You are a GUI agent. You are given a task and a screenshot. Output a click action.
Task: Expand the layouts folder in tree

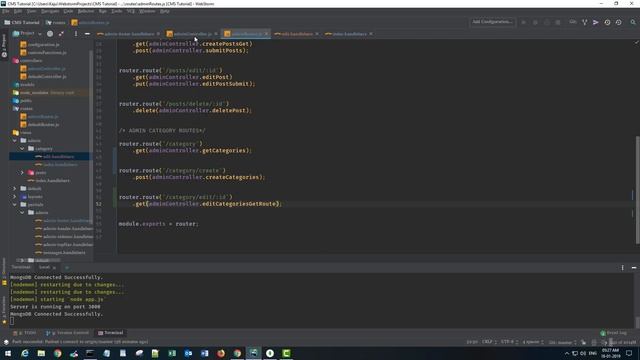pyautogui.click(x=15, y=197)
